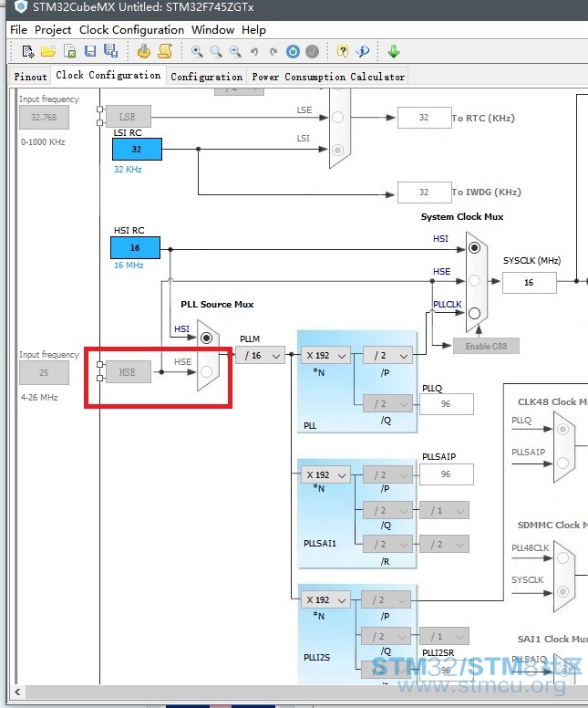The width and height of the screenshot is (588, 708).
Task: Select LSI in the RTC clock mux
Action: (x=337, y=150)
